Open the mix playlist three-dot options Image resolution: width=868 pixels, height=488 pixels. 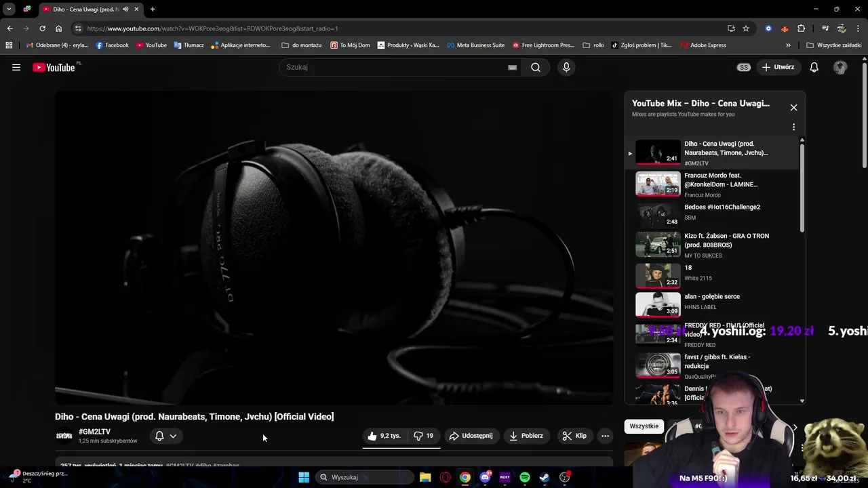(x=793, y=127)
